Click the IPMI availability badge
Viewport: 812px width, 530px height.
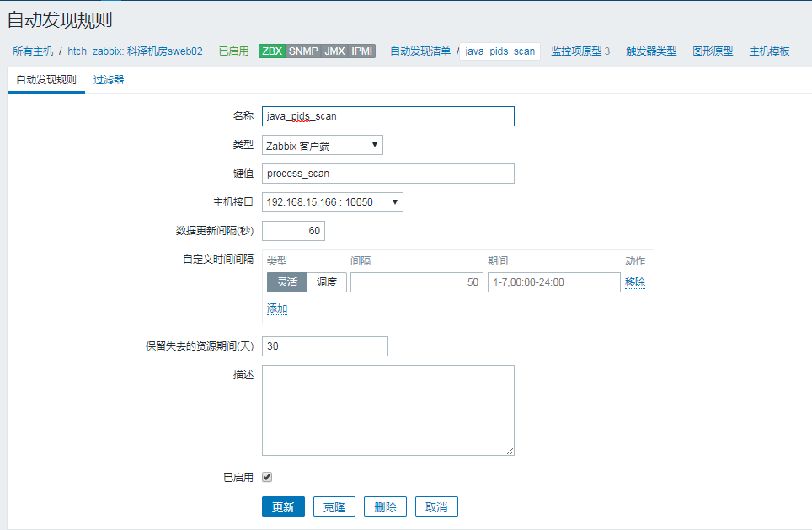pos(361,51)
